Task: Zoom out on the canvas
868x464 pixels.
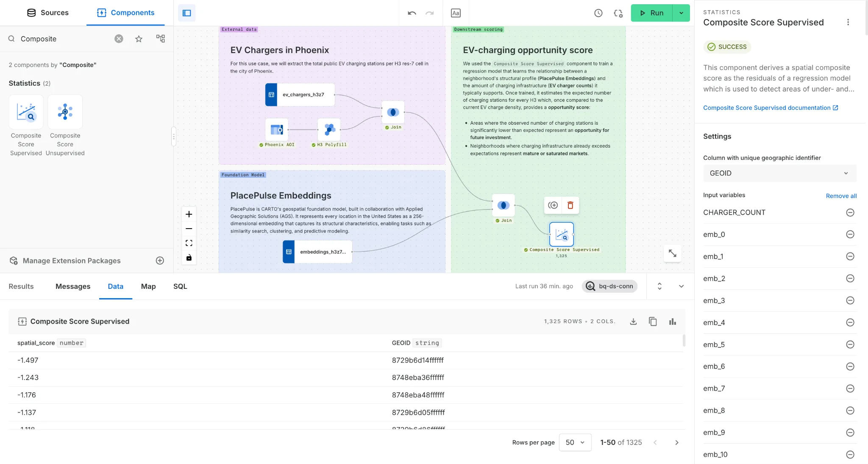Action: 189,229
